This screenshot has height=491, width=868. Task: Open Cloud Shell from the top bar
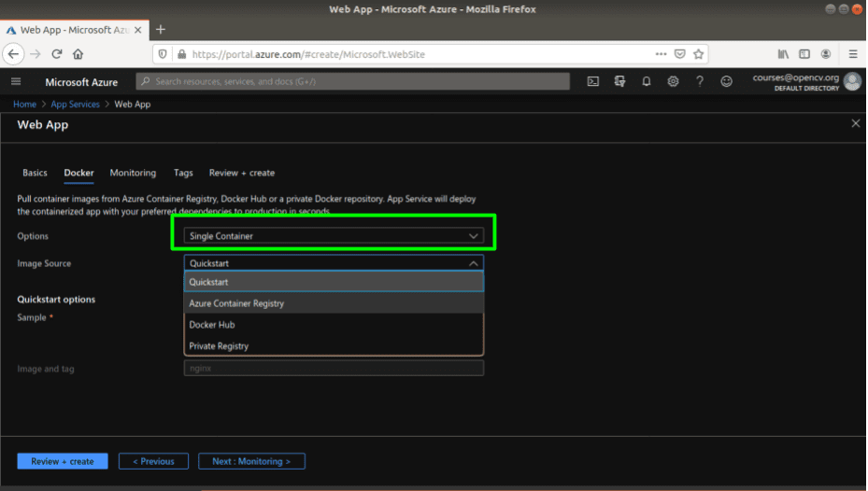coord(593,82)
